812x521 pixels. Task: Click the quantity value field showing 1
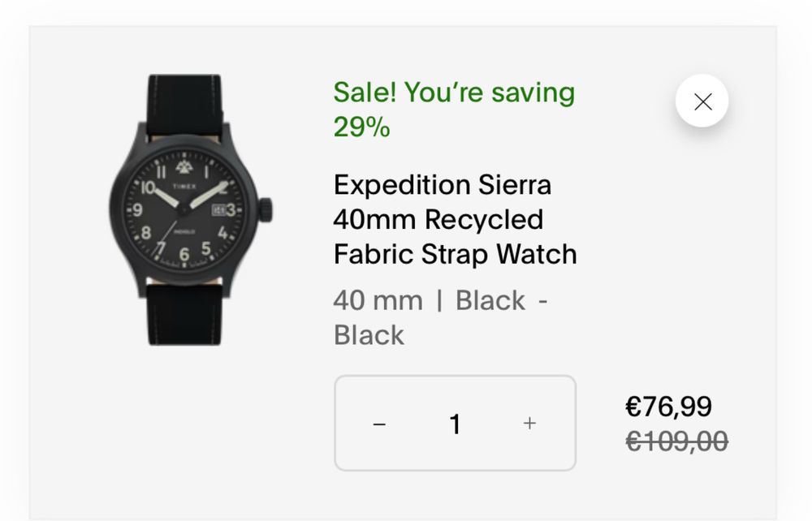click(455, 424)
